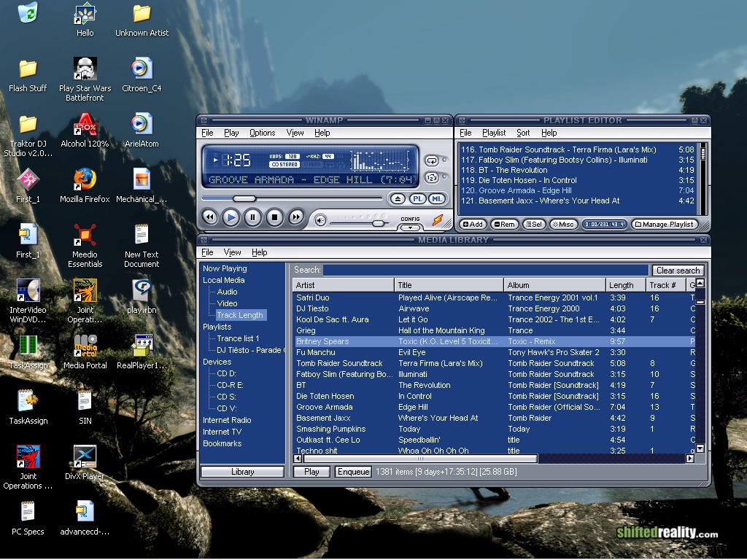Select Audio under Local Media

tap(227, 292)
